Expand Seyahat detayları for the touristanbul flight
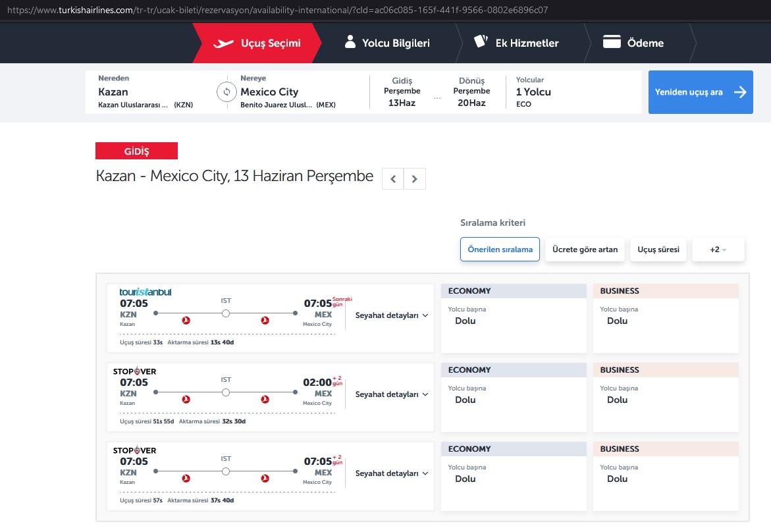The height and width of the screenshot is (532, 771). coord(391,315)
